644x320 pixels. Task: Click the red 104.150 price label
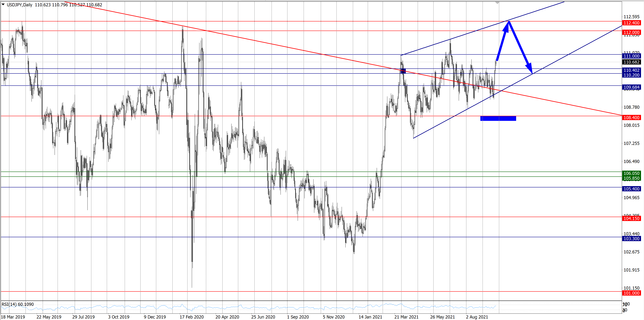click(x=631, y=218)
